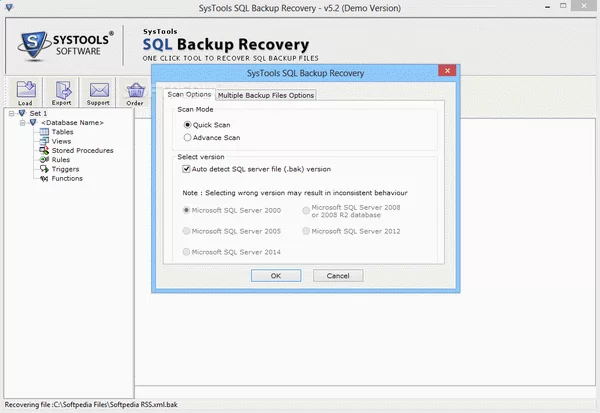Switch to Scan Options tab
Image resolution: width=600 pixels, height=413 pixels.
[189, 94]
